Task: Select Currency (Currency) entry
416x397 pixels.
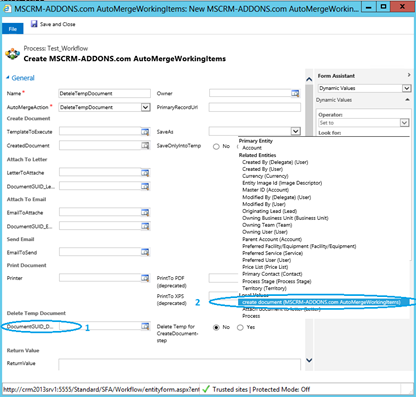Action: [265, 176]
